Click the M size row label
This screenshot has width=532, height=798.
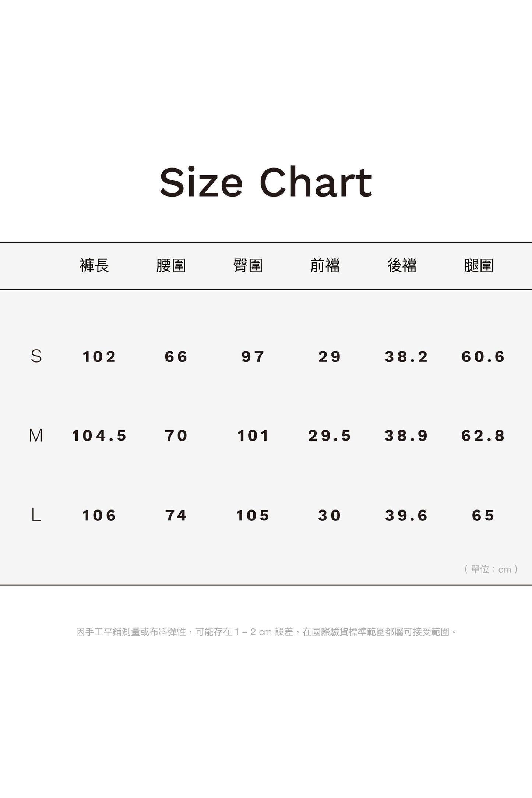(x=36, y=435)
